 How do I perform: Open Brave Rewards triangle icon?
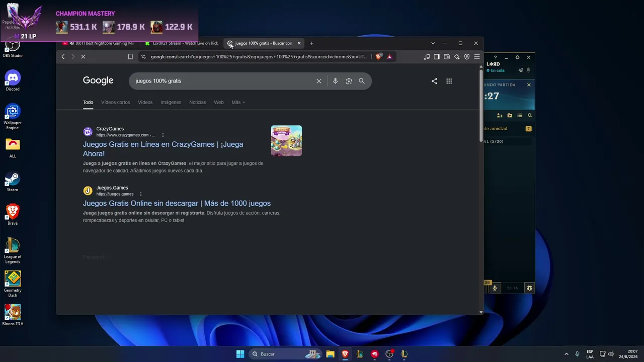[389, 57]
